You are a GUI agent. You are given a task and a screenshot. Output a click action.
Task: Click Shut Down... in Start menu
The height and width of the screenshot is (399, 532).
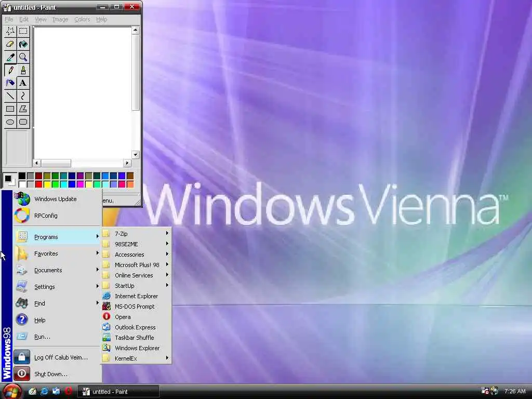click(x=57, y=374)
